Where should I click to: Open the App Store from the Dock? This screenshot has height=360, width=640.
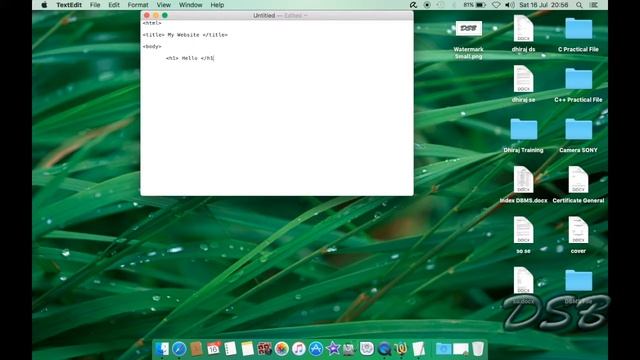[x=316, y=349]
